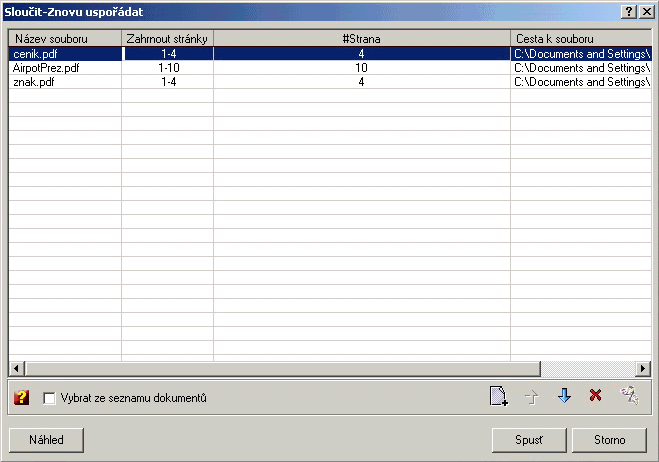Click the title bar help question mark button
The width and height of the screenshot is (659, 462).
tap(629, 12)
